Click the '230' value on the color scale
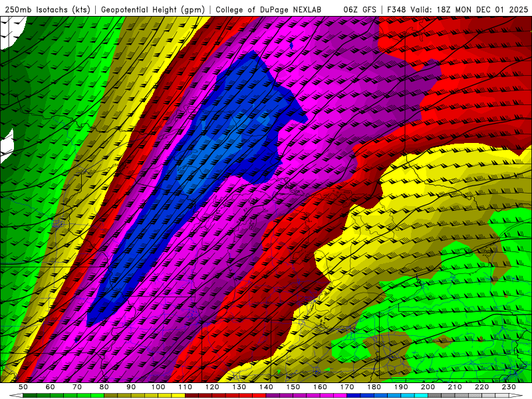532x399 pixels. 509,387
